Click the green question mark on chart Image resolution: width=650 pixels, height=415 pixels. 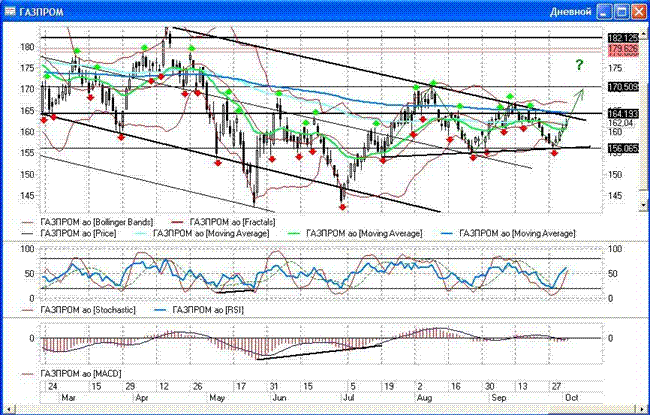(x=579, y=65)
